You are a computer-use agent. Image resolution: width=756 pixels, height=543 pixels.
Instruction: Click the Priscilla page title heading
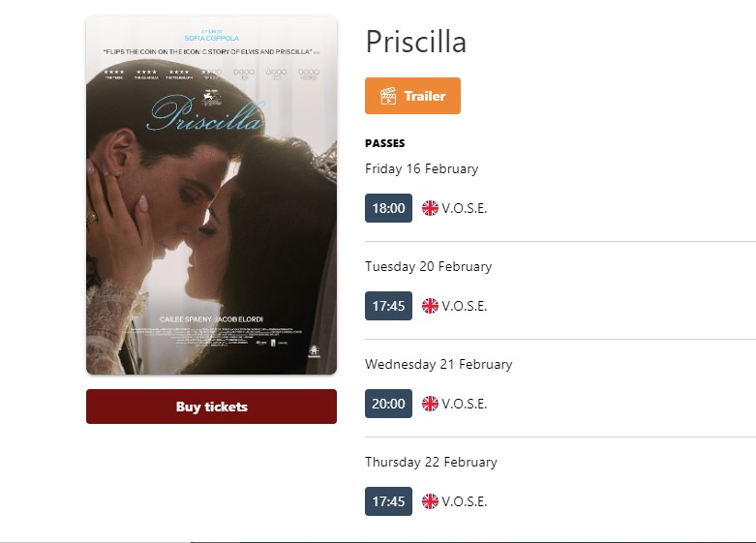point(416,42)
